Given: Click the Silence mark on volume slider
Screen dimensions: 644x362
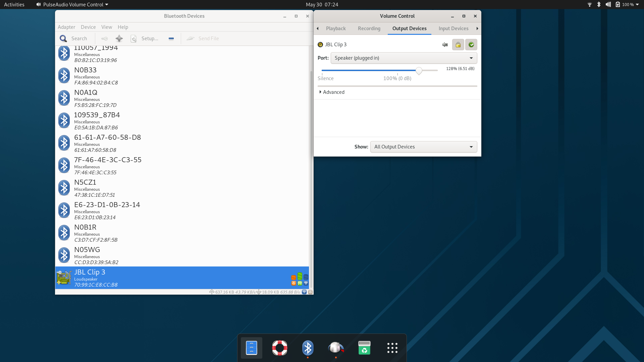Looking at the screenshot, I should (x=326, y=78).
